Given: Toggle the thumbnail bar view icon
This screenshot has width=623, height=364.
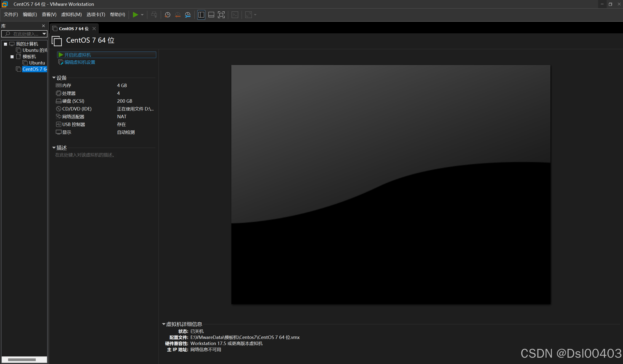Looking at the screenshot, I should [211, 15].
